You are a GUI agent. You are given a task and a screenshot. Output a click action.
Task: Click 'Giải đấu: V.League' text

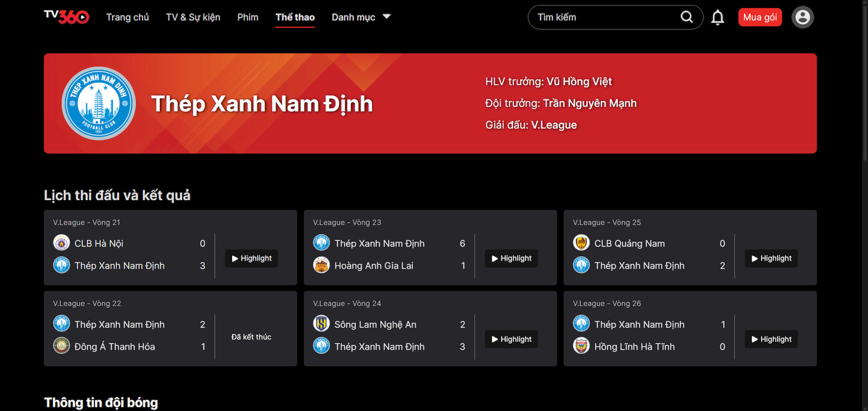pos(531,125)
